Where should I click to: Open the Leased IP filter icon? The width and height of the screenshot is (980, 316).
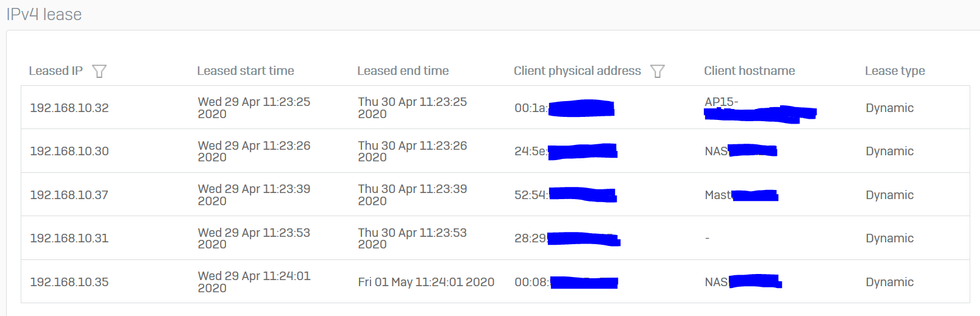tap(99, 71)
